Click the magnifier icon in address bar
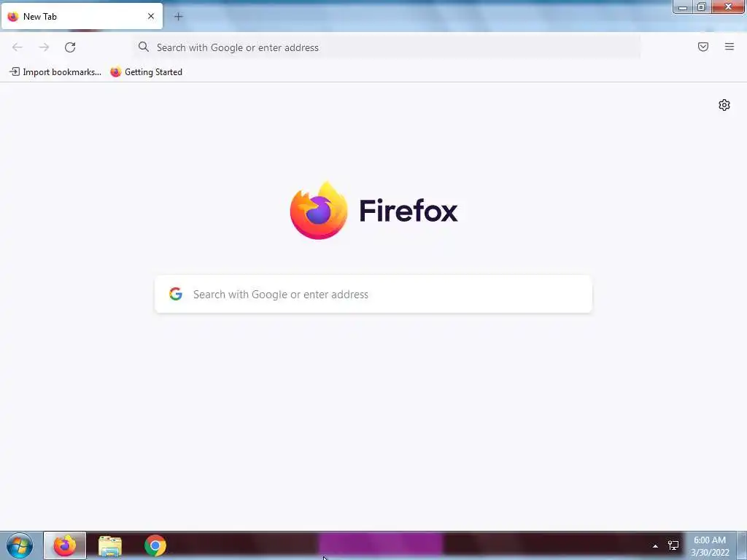 (144, 47)
